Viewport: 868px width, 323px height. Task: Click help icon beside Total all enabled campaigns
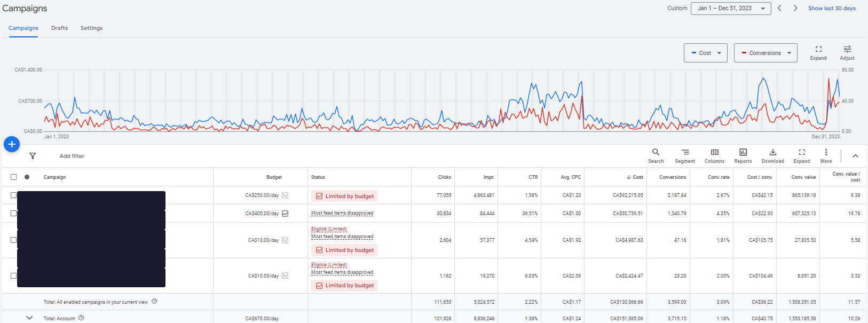coord(154,301)
